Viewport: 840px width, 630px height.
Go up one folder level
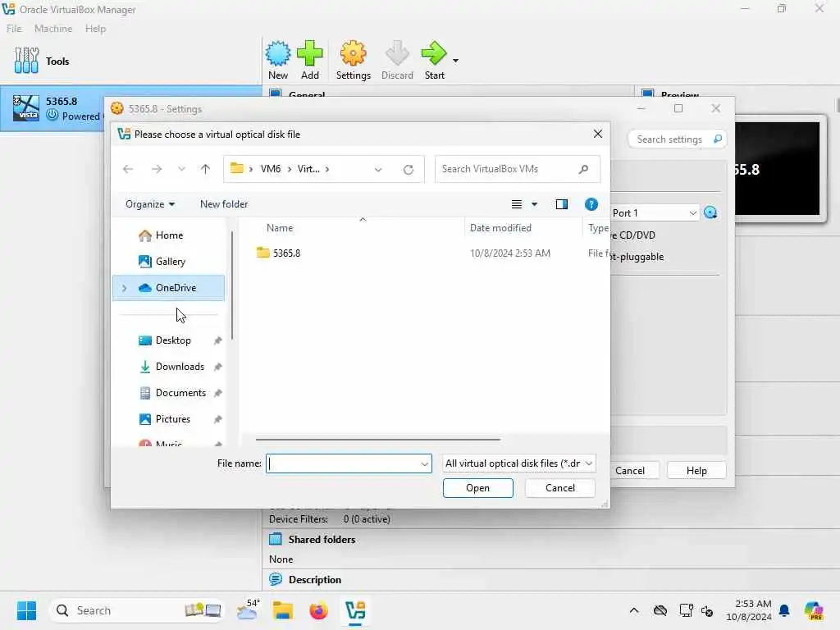click(x=205, y=169)
